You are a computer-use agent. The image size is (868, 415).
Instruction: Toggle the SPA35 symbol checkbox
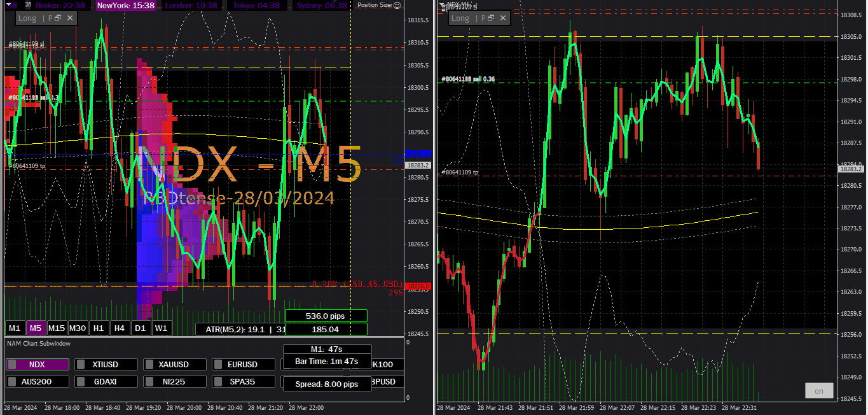218,382
